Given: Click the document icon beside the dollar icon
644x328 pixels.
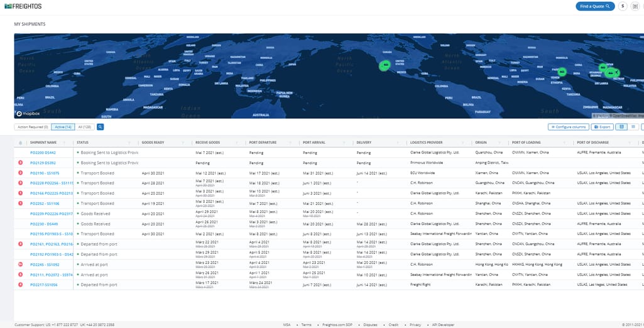Looking at the screenshot, I should click(635, 6).
